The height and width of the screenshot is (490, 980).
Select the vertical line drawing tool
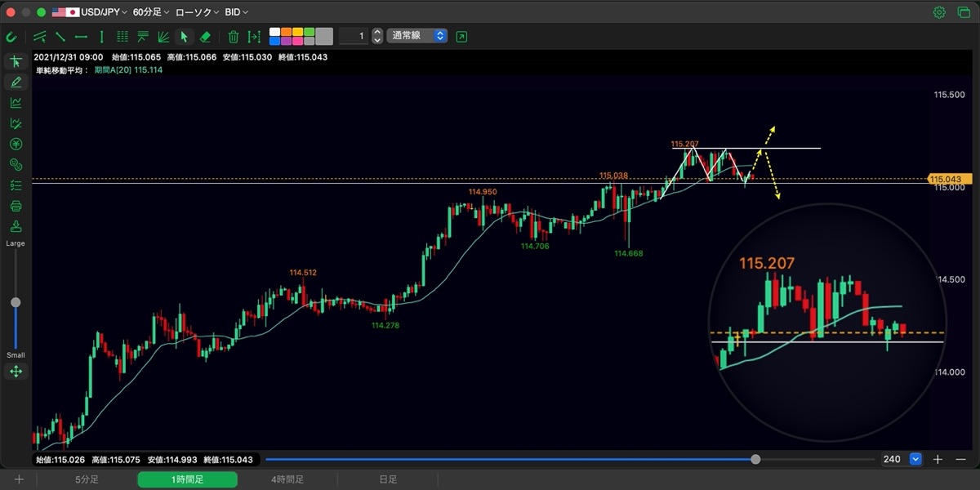(x=101, y=37)
